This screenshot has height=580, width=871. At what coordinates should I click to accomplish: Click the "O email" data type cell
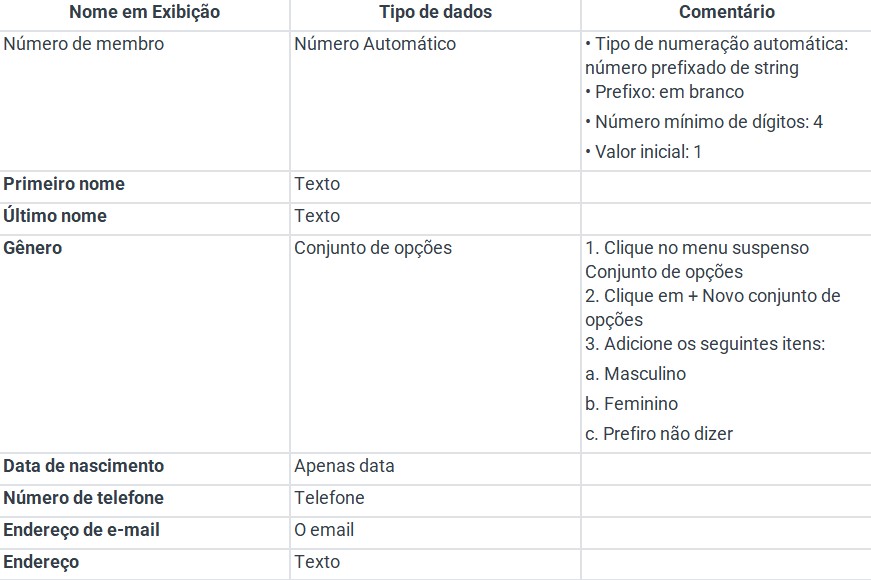[x=324, y=530]
